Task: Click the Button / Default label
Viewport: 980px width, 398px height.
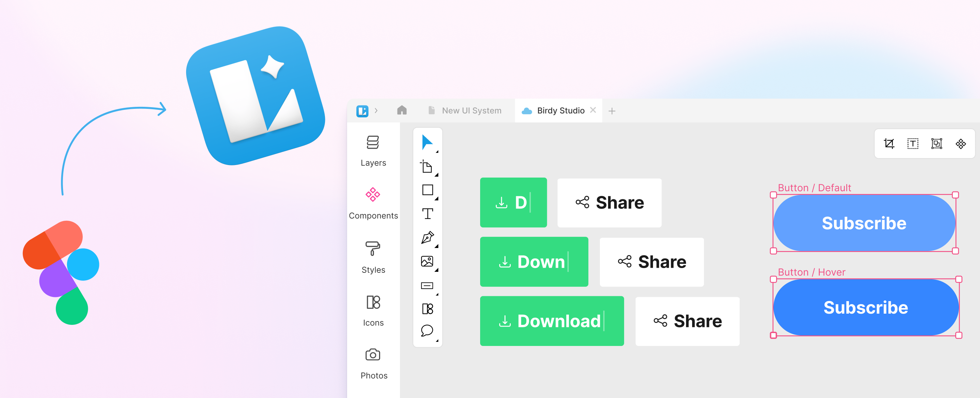Action: pos(814,187)
